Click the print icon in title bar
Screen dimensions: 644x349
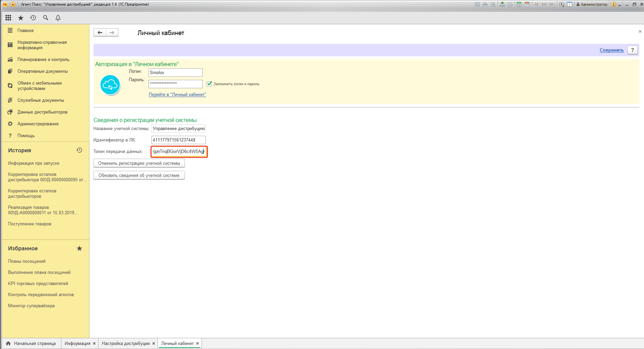coord(485,4)
